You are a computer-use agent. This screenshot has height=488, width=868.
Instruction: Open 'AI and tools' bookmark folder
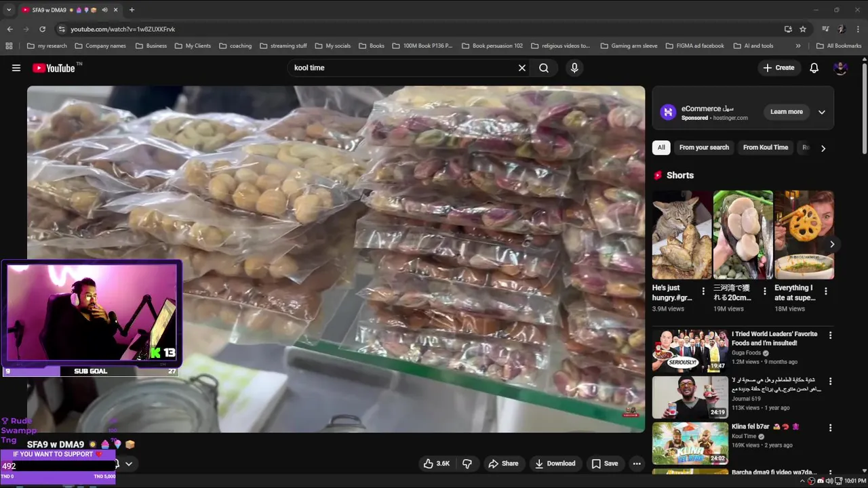pyautogui.click(x=753, y=46)
